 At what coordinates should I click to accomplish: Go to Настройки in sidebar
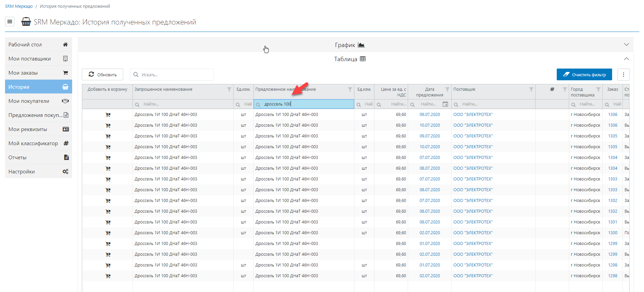[38, 172]
